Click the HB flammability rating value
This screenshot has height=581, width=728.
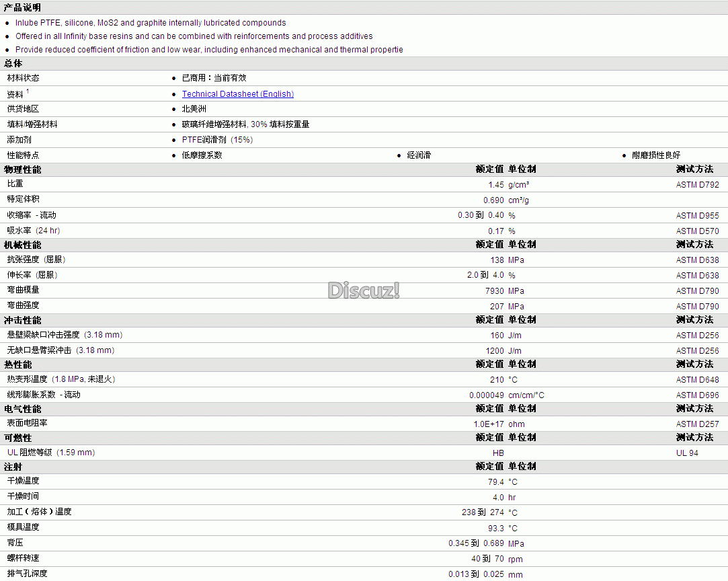click(498, 453)
